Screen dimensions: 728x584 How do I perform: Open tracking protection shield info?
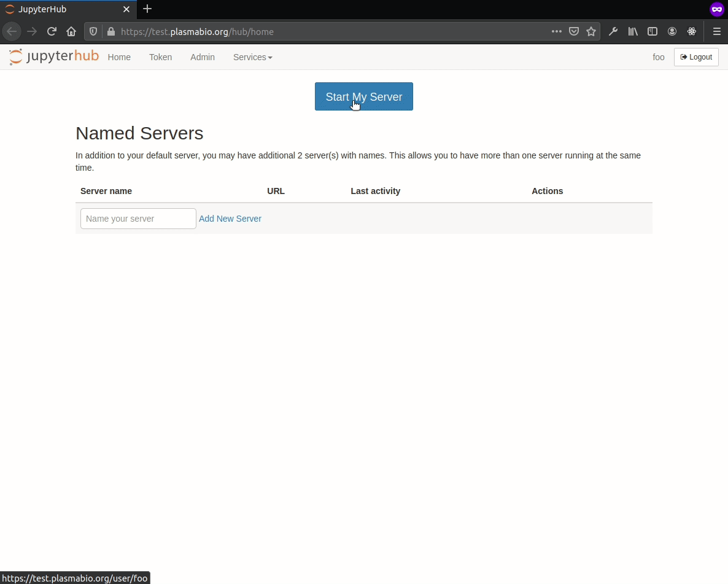pos(93,31)
